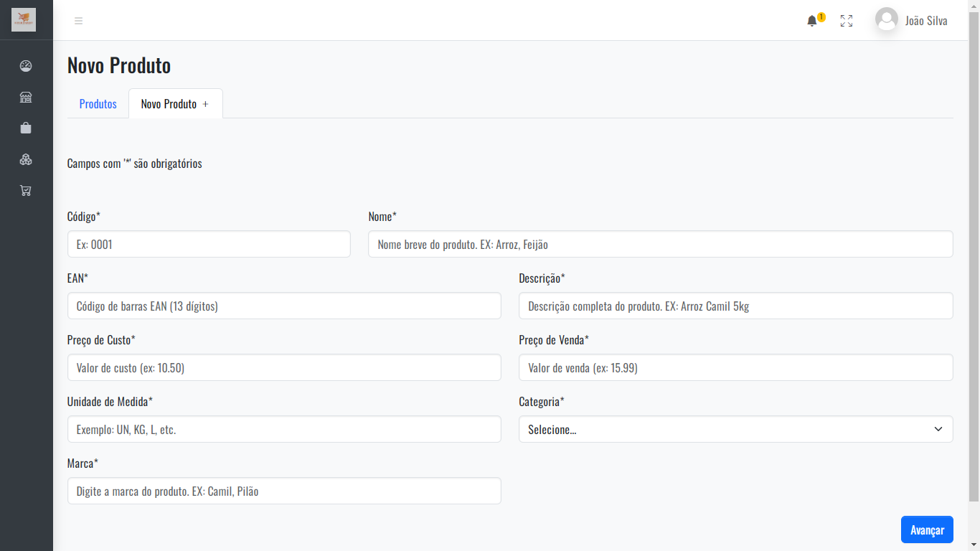Open the shopping bag sidebar icon
Viewport: 980px width, 551px height.
click(26, 128)
